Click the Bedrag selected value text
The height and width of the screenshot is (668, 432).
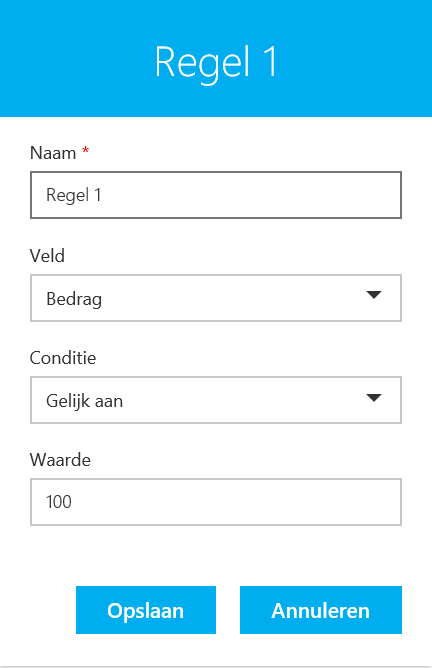(74, 299)
